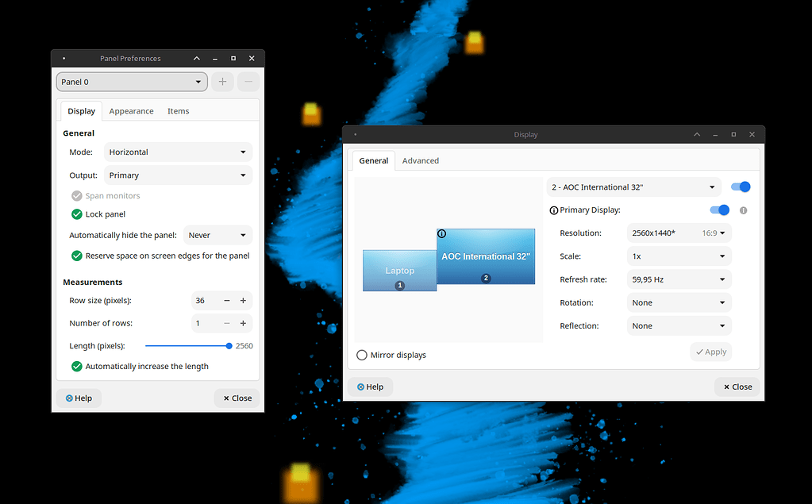Apply the display configuration changes
812x504 pixels.
pyautogui.click(x=710, y=352)
